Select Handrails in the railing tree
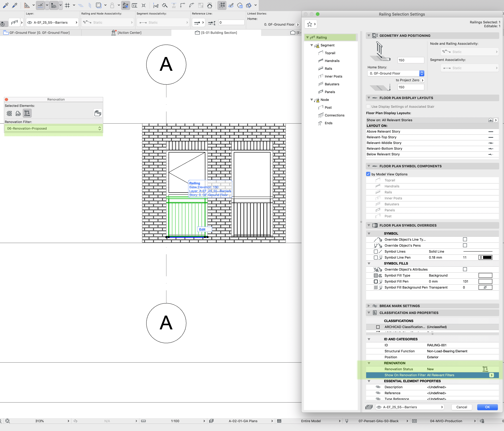Image resolution: width=504 pixels, height=431 pixels. [x=332, y=61]
